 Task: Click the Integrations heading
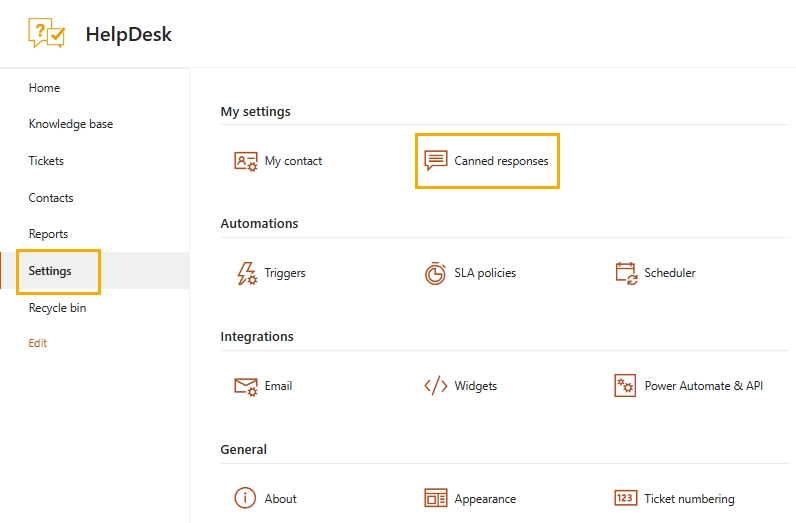(x=257, y=337)
